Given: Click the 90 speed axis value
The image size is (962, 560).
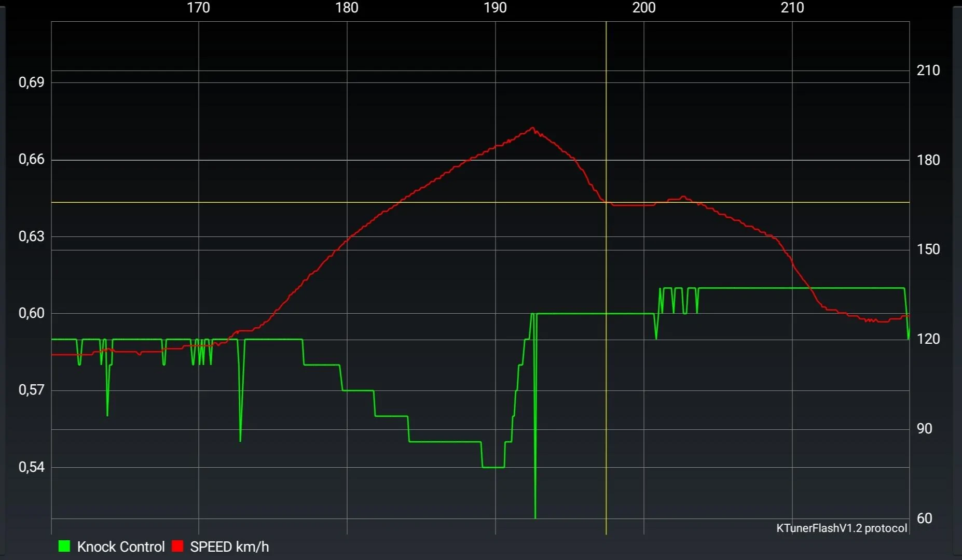Looking at the screenshot, I should pos(925,428).
